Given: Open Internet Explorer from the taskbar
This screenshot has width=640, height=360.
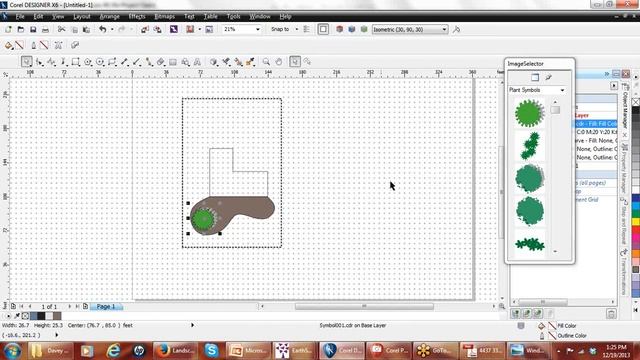Looking at the screenshot, I should point(113,350).
